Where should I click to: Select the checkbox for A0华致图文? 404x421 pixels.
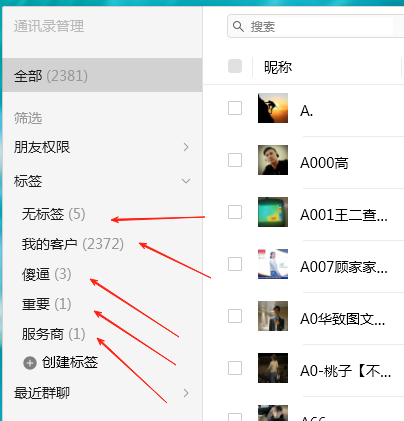pos(235,316)
